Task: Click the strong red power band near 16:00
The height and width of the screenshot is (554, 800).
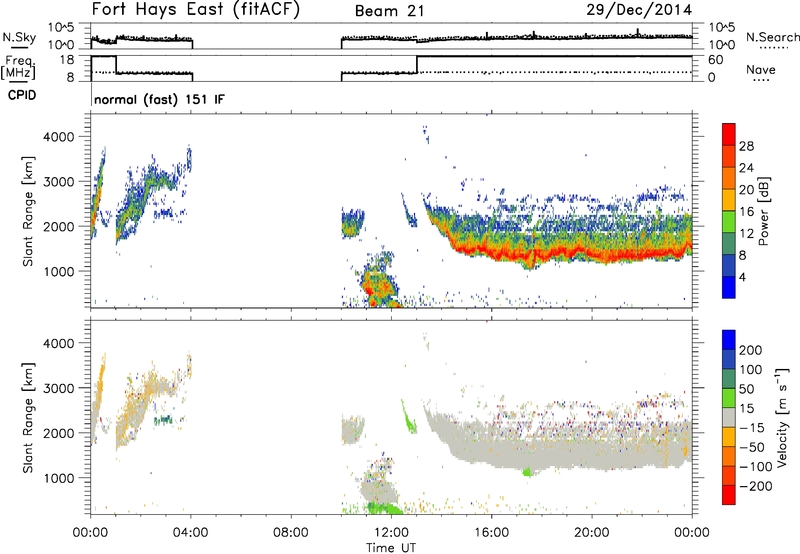Action: (491, 253)
